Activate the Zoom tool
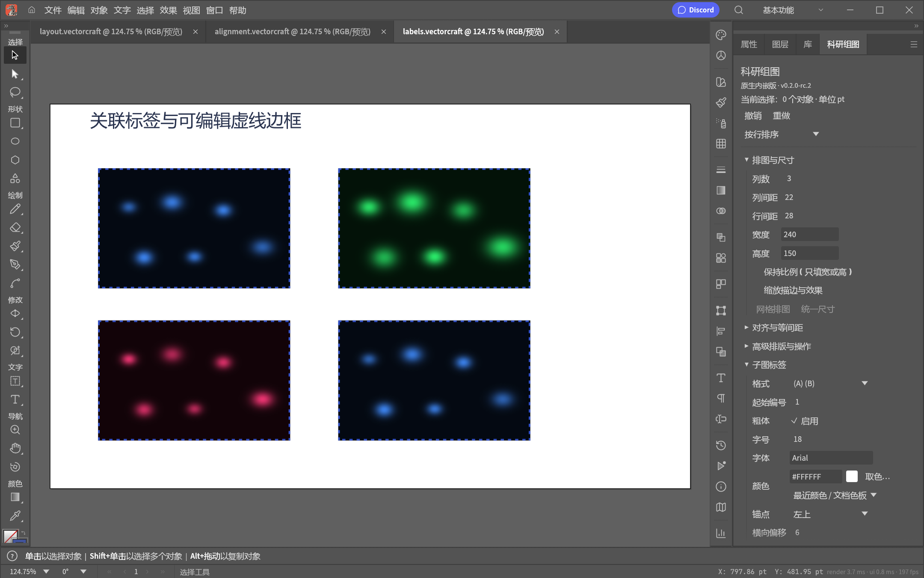 (x=15, y=430)
